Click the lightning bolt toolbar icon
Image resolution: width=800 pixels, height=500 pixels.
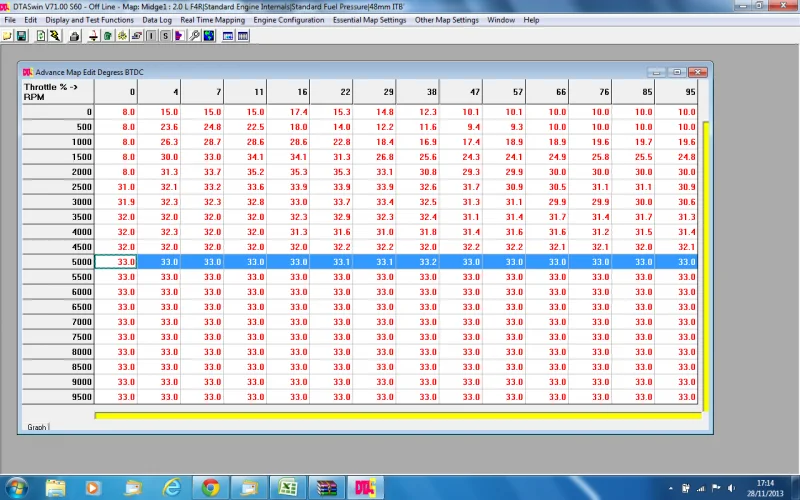(55, 36)
